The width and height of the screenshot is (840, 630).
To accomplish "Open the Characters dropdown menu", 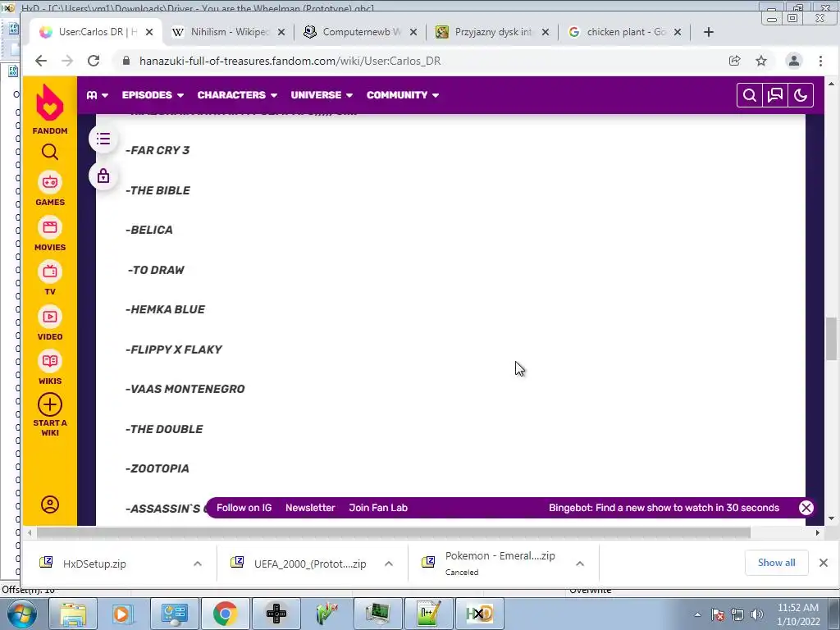I will [x=237, y=95].
